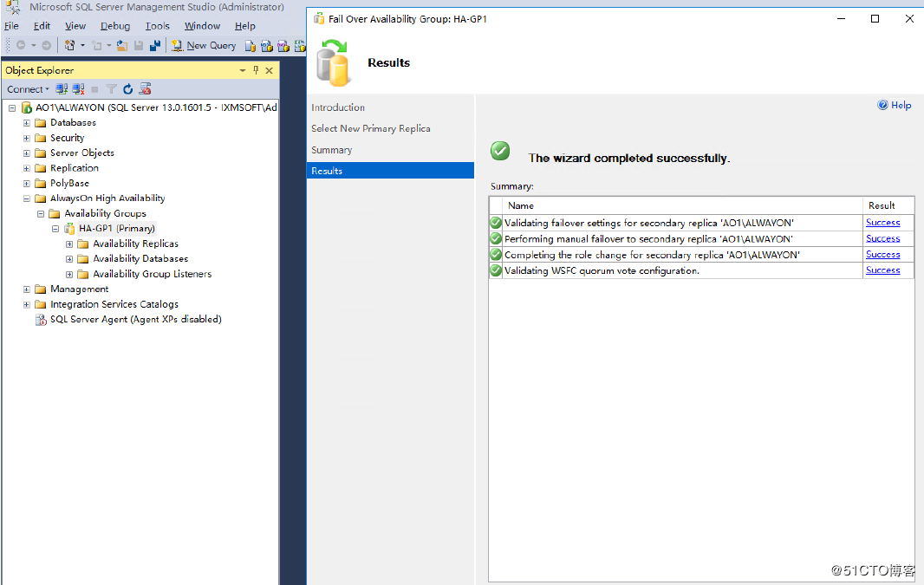The width and height of the screenshot is (924, 585).
Task: Toggle auto-hide pin on Object Explorer
Action: pyautogui.click(x=256, y=70)
